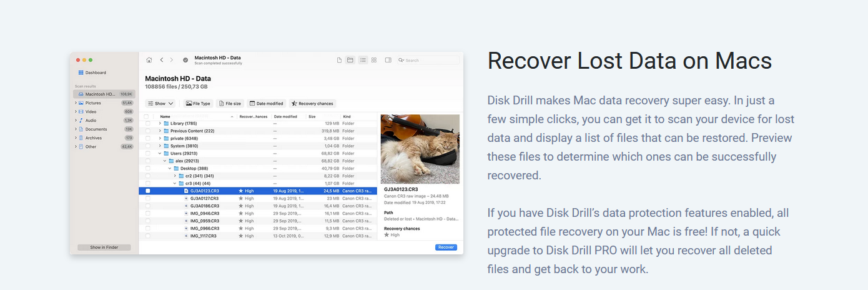Collapse the alex (29213) folder
This screenshot has height=290, width=868.
(x=165, y=161)
